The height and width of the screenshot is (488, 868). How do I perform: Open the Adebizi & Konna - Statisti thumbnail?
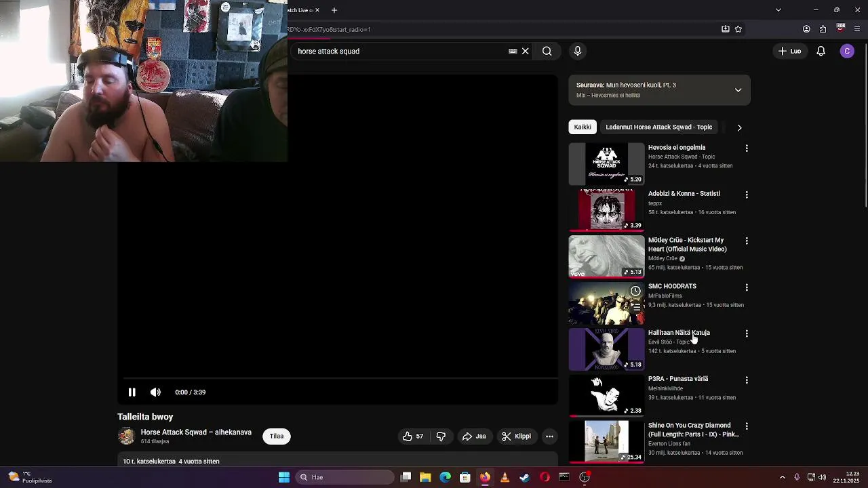pos(606,210)
